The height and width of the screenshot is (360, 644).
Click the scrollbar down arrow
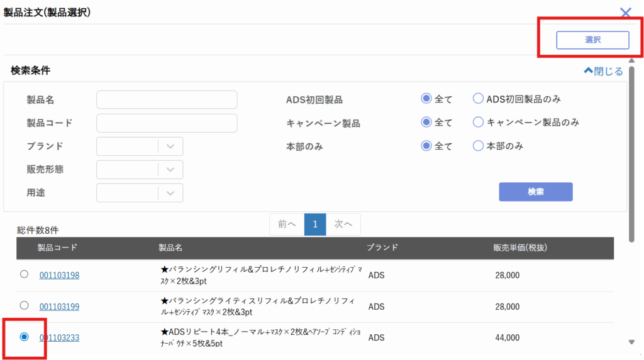coord(631,342)
